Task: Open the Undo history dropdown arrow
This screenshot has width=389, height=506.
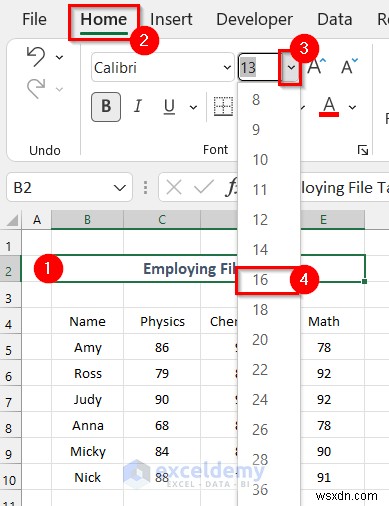Action: click(59, 57)
